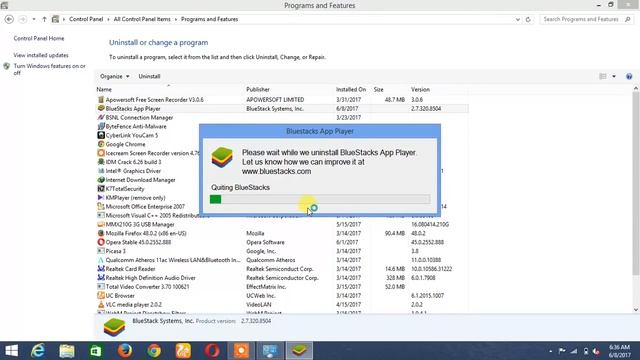Image resolution: width=640 pixels, height=360 pixels.
Task: Click the back navigation arrow
Action: (x=9, y=19)
